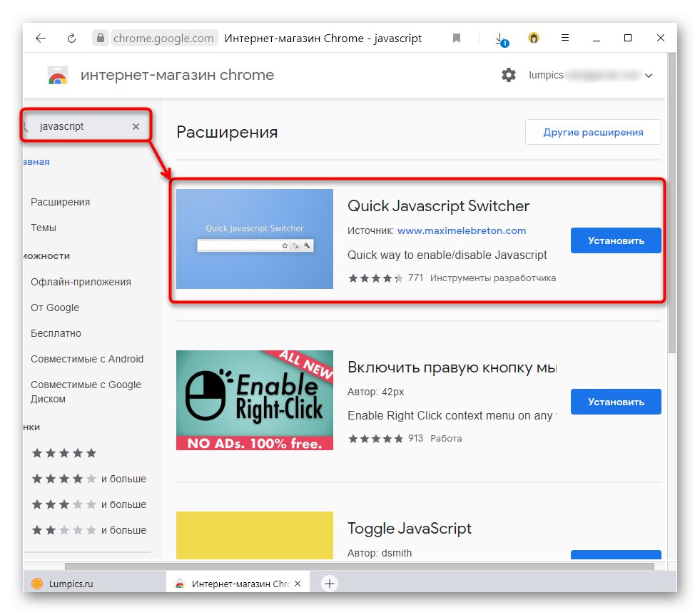Click Quick way to enable/disable Javascript description
Viewport: 700px width, 615px height.
[x=447, y=255]
